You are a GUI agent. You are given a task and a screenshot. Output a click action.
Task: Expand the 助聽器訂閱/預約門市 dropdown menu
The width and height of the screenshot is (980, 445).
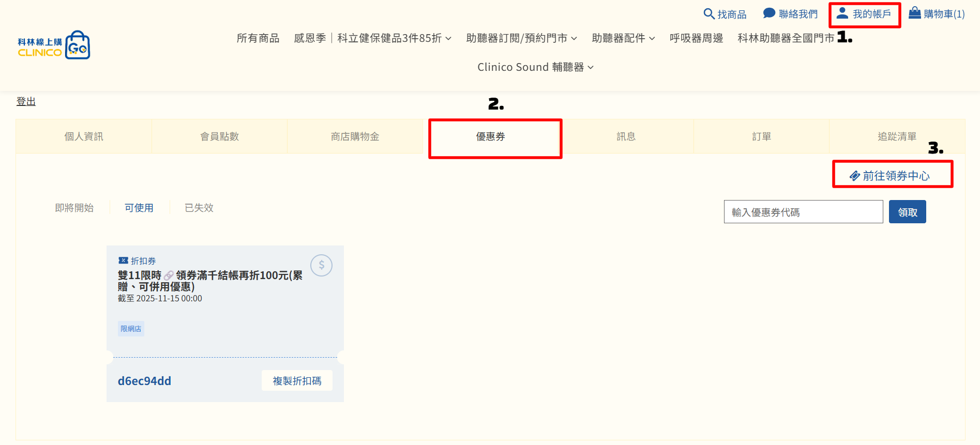(522, 38)
